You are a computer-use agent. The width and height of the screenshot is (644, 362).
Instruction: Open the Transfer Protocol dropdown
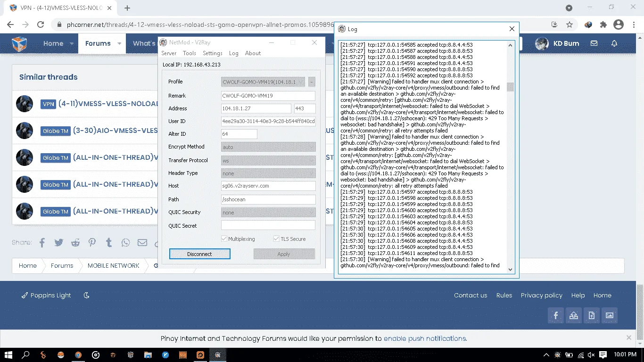coord(268,160)
